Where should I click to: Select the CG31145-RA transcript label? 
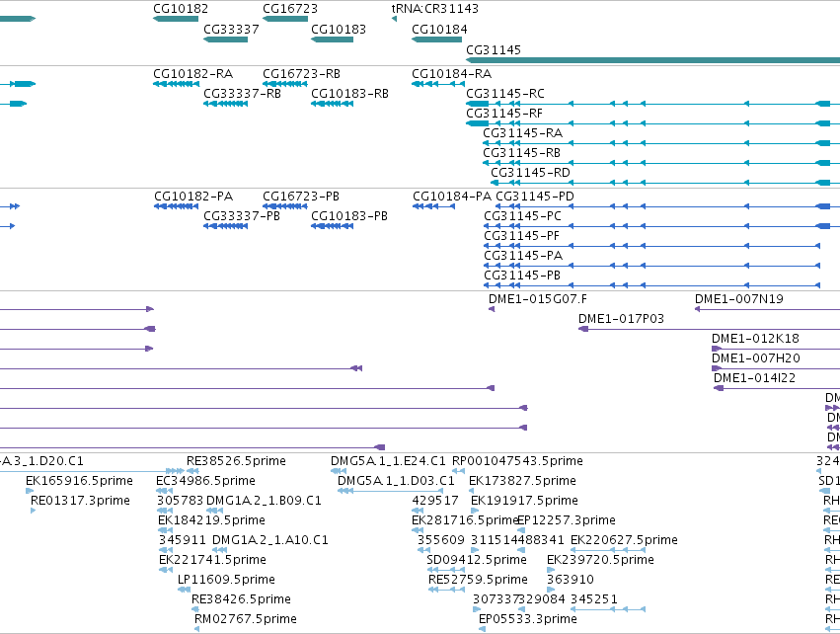523,133
